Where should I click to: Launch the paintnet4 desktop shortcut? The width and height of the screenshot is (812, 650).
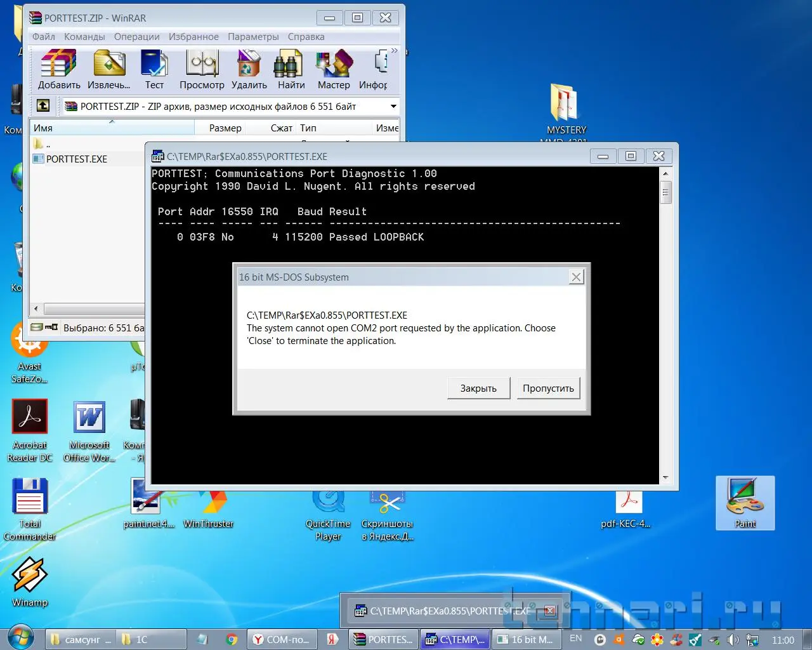[x=148, y=503]
